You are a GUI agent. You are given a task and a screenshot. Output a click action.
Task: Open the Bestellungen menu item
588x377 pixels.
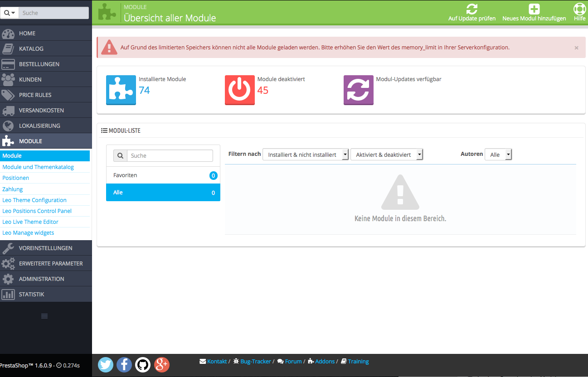(x=46, y=64)
